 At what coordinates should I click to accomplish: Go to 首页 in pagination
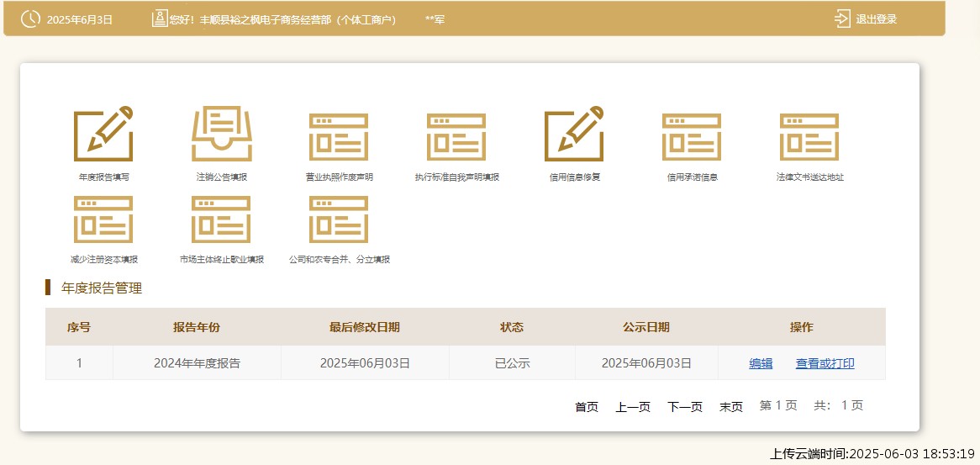[587, 407]
